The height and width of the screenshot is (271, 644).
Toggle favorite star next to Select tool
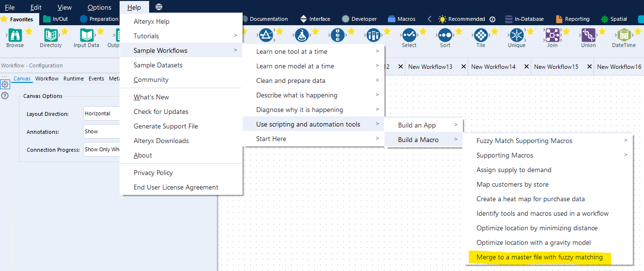click(423, 32)
